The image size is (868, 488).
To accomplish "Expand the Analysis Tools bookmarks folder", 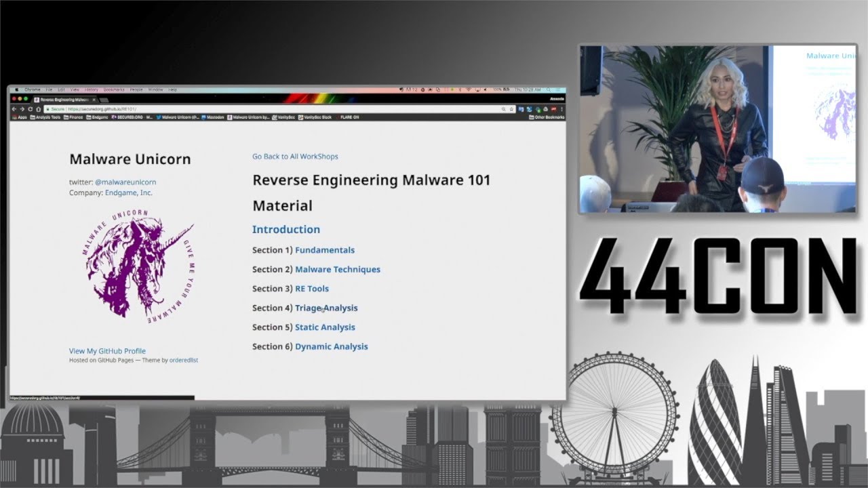I will (x=45, y=117).
